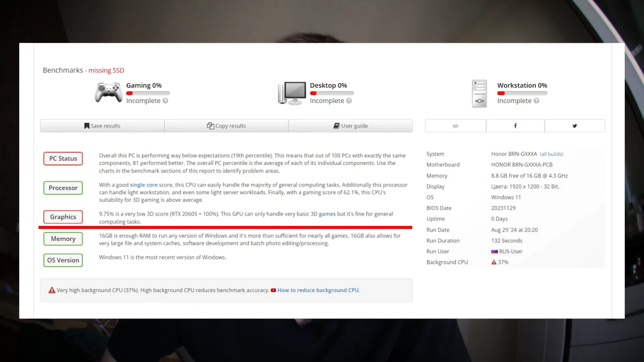Select the Memory section label
644x362 pixels.
(63, 239)
